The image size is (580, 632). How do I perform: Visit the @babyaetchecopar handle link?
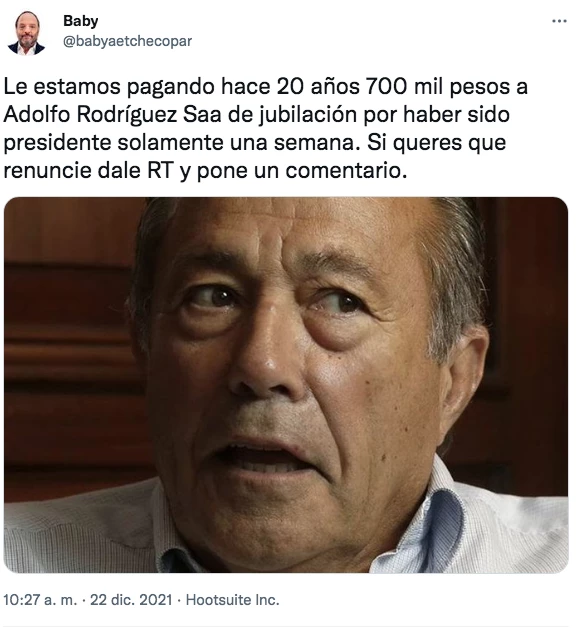tap(127, 41)
